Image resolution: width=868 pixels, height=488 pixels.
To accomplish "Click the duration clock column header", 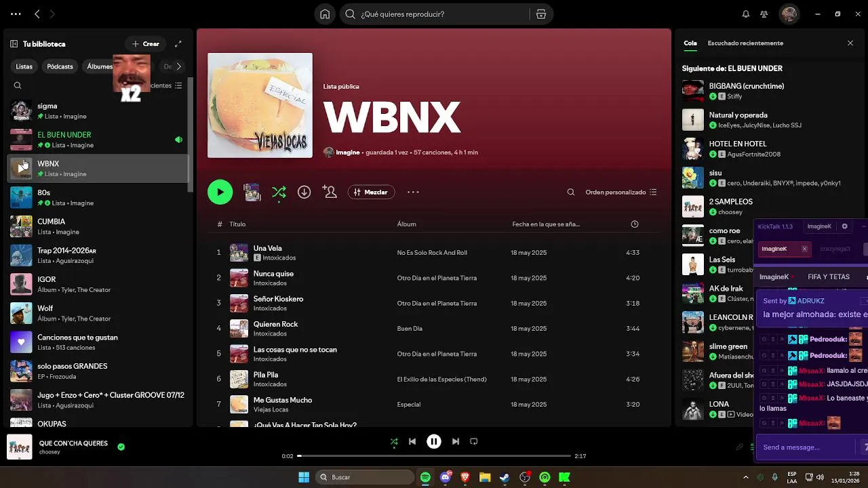I will coord(635,224).
